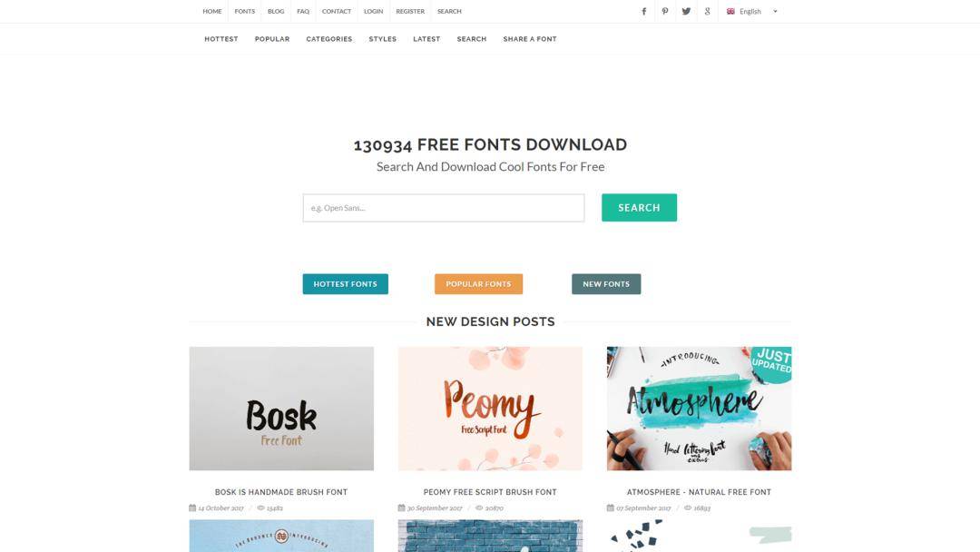Open the Categories menu

point(329,39)
